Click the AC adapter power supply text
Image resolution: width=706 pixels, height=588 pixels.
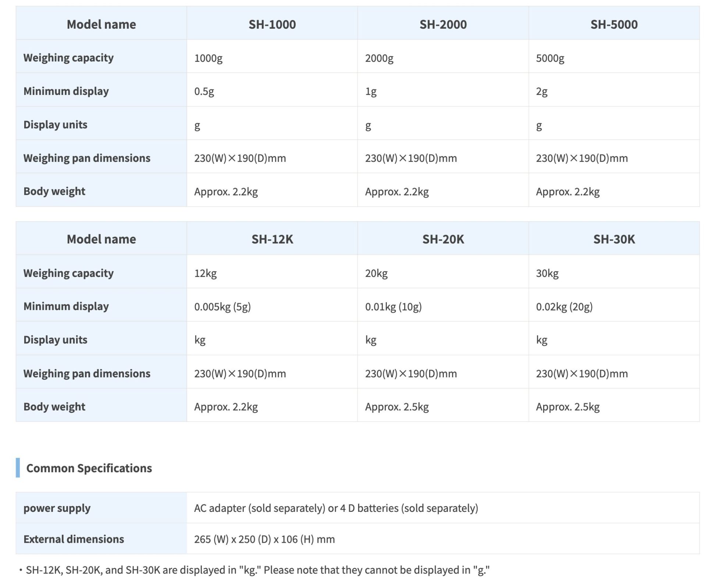(336, 508)
